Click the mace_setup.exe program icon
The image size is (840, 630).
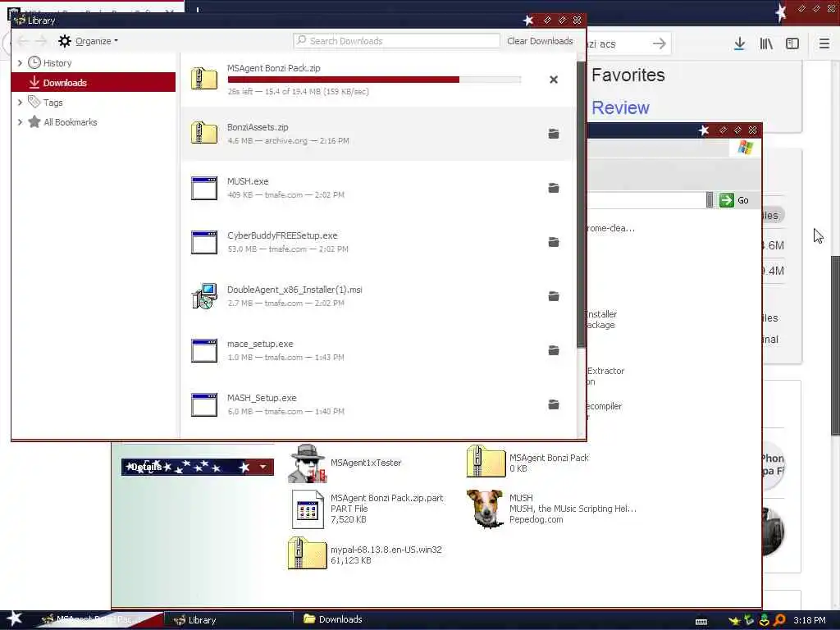point(204,350)
